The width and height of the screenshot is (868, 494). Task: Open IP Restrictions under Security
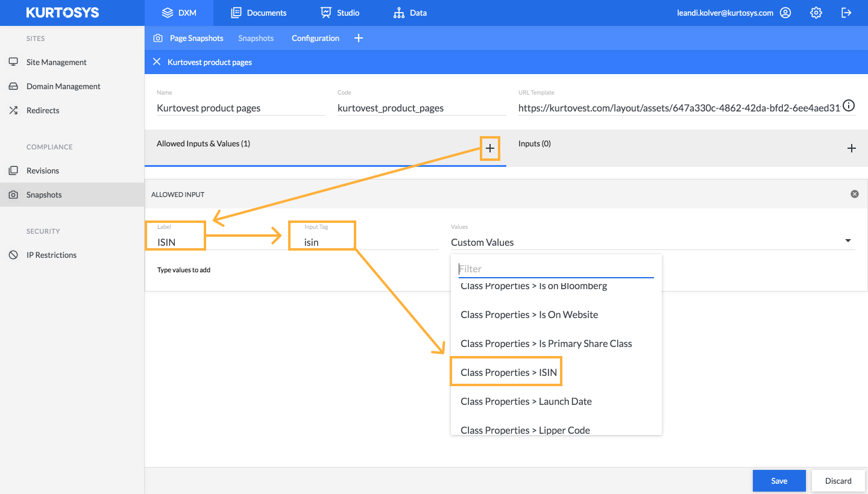(72, 255)
